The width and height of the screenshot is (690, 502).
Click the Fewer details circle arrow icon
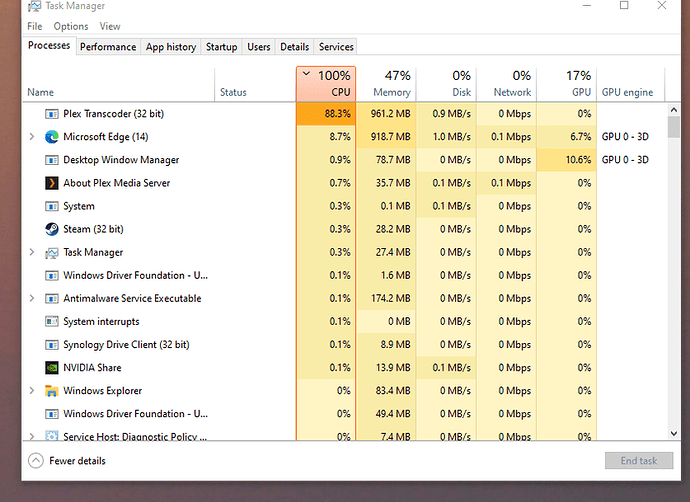(36, 461)
